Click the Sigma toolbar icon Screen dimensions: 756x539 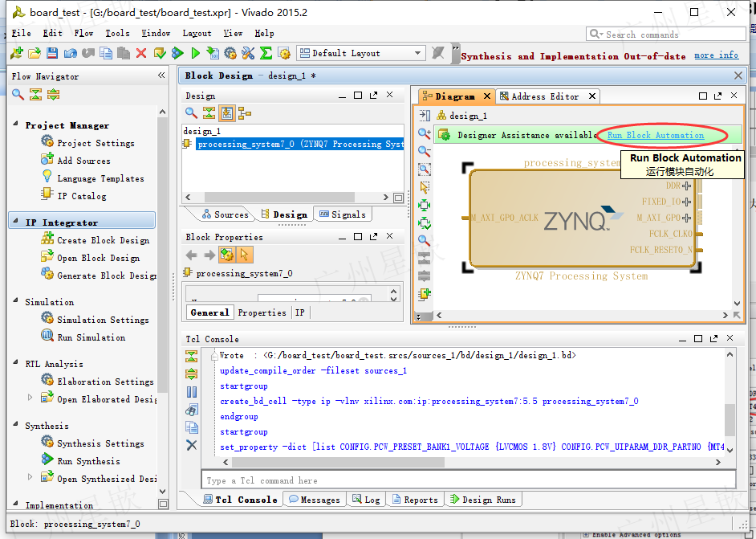pos(266,53)
